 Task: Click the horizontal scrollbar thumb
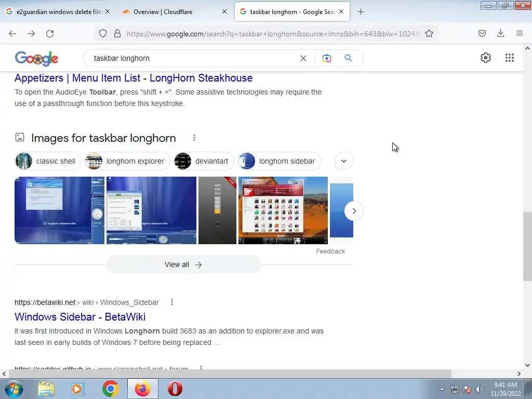pyautogui.click(x=230, y=374)
